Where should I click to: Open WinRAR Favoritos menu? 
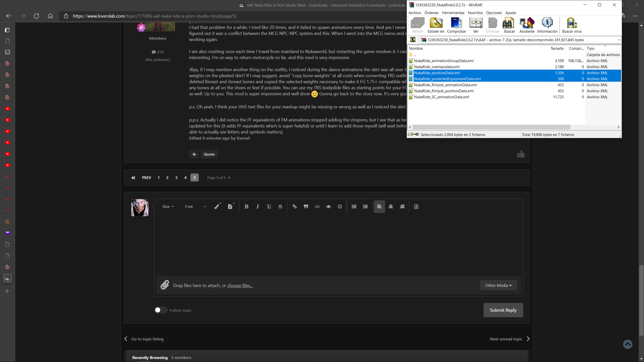pos(475,13)
